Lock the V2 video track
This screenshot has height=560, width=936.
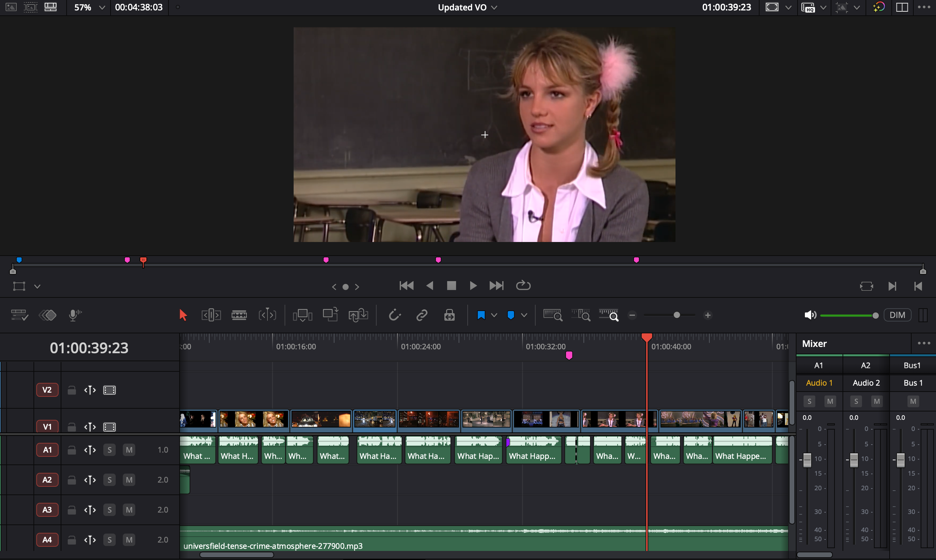[x=71, y=390]
